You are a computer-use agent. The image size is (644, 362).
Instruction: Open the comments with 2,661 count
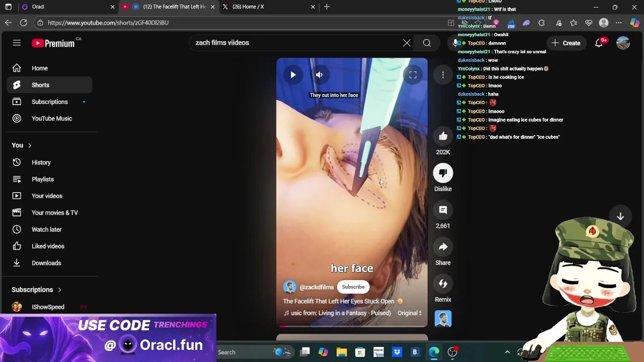(x=443, y=210)
